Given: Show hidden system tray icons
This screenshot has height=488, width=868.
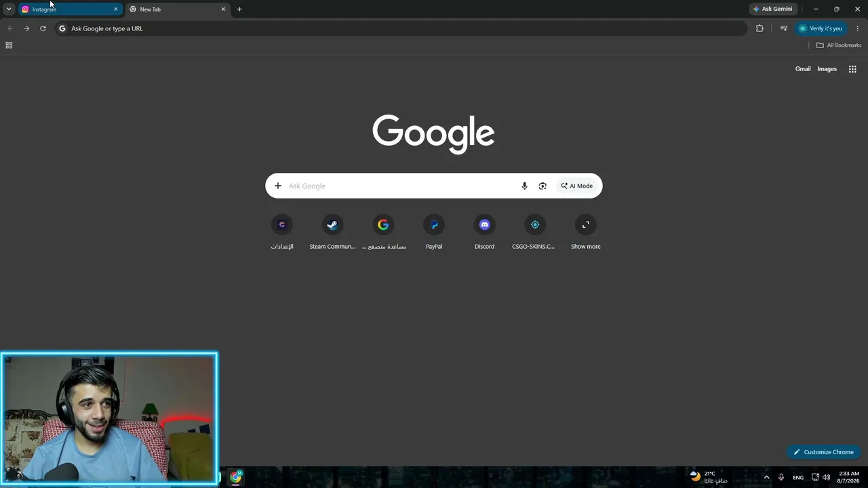Looking at the screenshot, I should click(x=767, y=477).
